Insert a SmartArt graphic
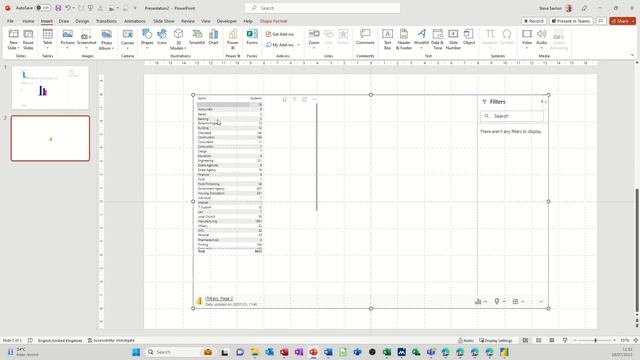Viewport: 640px width, 360px height. tap(197, 37)
